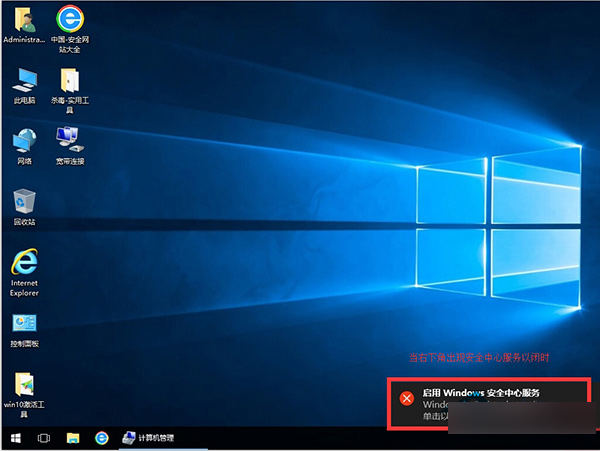Select the 中国-安全网站大全 browser shortcut
This screenshot has height=451, width=600.
point(69,19)
